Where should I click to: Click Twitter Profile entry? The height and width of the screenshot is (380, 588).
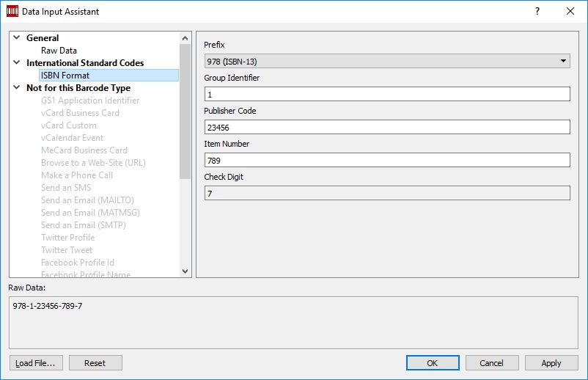68,238
